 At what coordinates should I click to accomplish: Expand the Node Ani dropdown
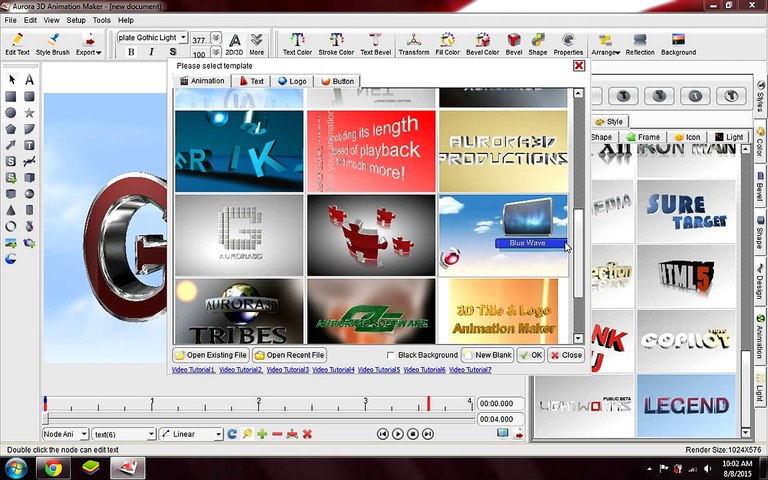point(84,434)
